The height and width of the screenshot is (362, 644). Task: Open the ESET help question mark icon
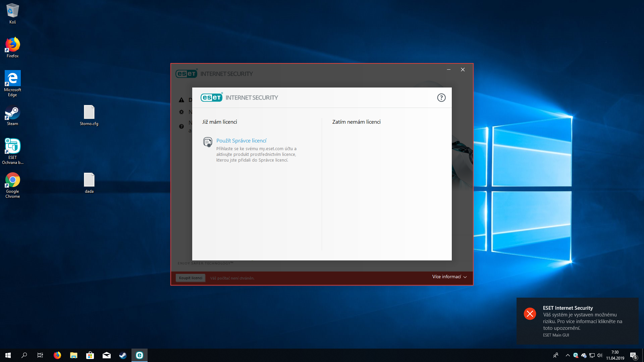(441, 98)
